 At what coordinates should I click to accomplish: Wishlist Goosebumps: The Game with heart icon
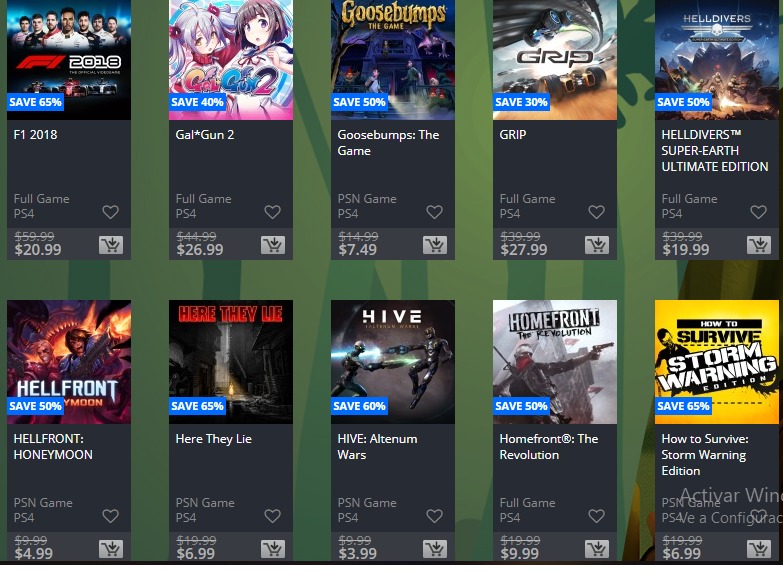(434, 212)
